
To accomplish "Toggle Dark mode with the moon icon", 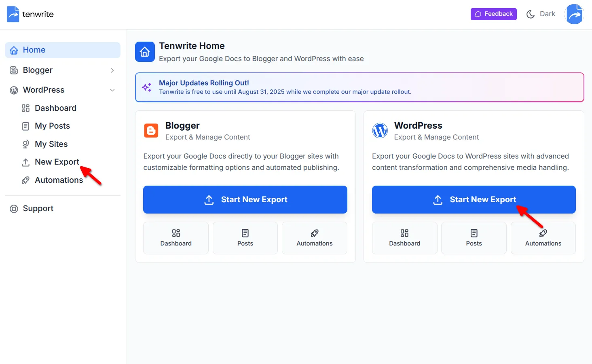I will coord(531,14).
